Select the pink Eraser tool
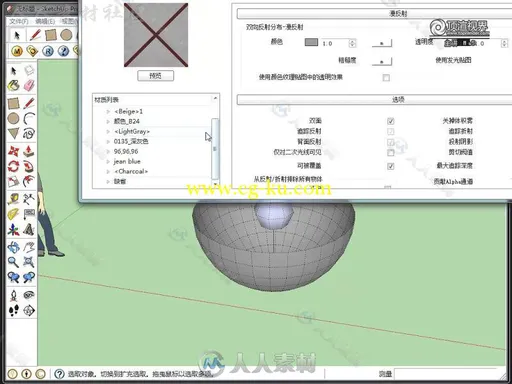Screen dimensions: 512x384 click(29, 86)
